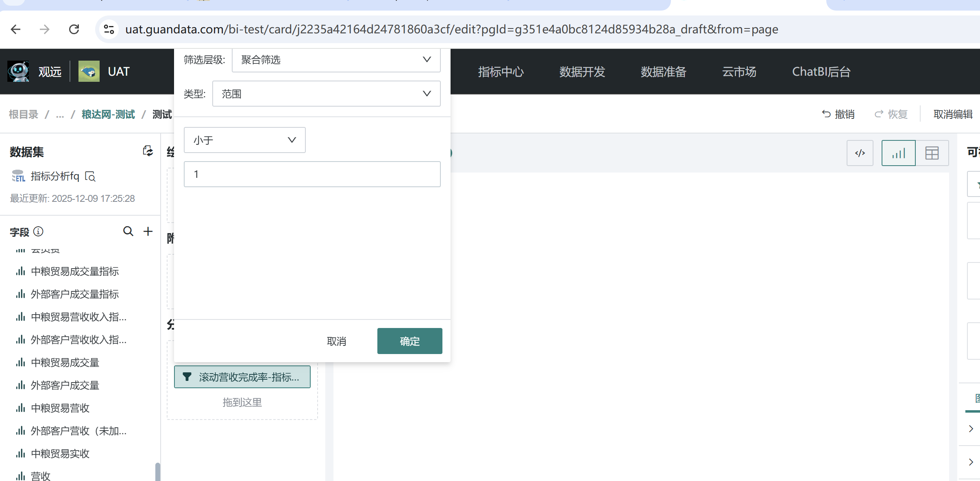Add a new field with plus icon
The height and width of the screenshot is (481, 980).
pos(148,232)
